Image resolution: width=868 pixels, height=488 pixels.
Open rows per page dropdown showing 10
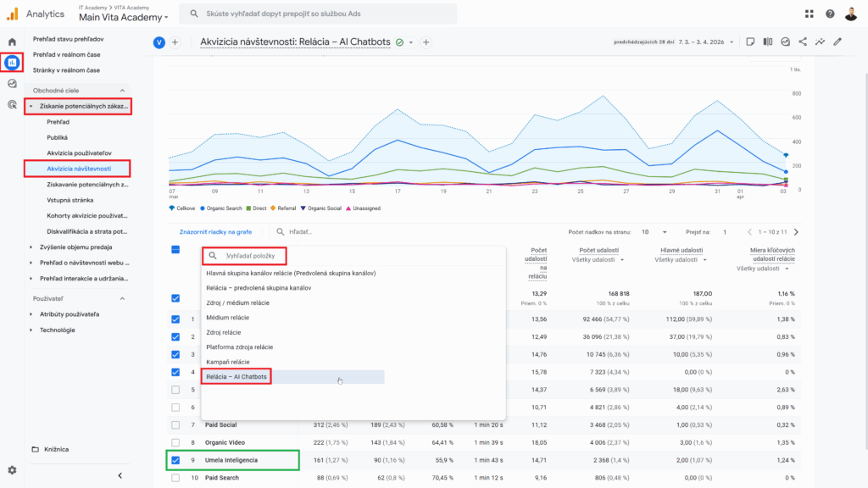[654, 232]
